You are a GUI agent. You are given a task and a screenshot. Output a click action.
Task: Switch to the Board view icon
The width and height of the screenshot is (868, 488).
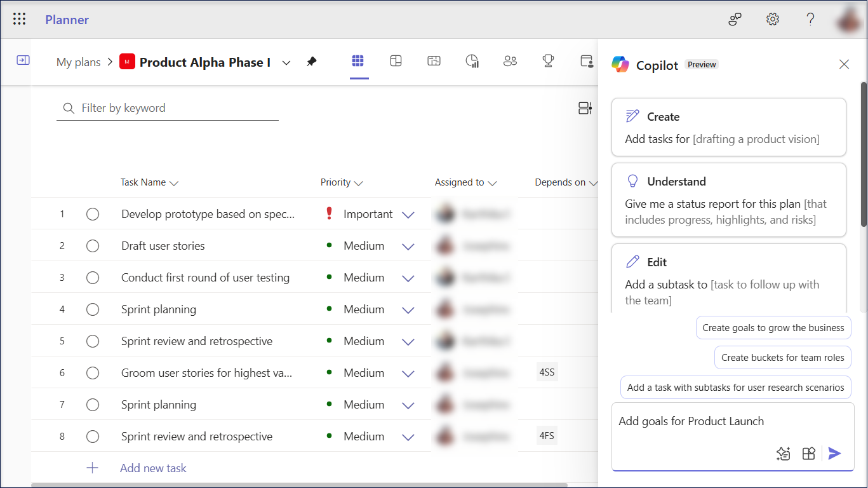point(396,60)
